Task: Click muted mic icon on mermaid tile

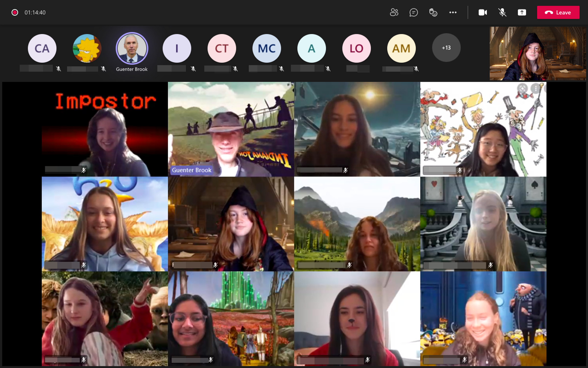Action: coord(84,265)
